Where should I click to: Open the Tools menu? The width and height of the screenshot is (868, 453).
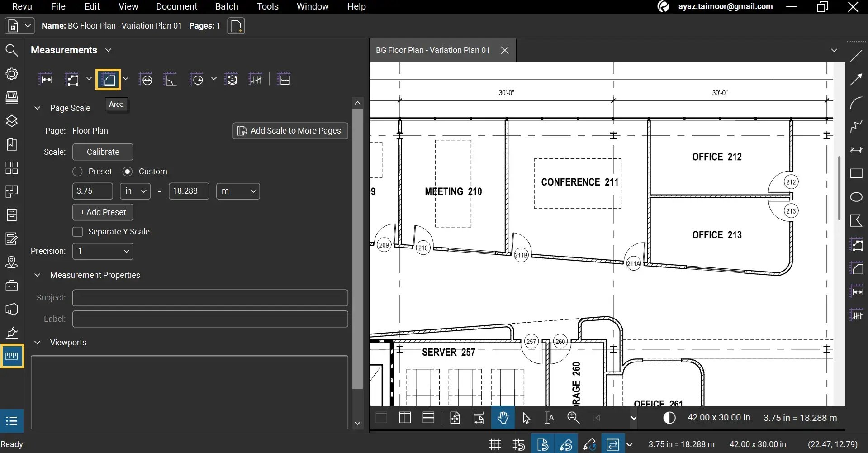(268, 6)
